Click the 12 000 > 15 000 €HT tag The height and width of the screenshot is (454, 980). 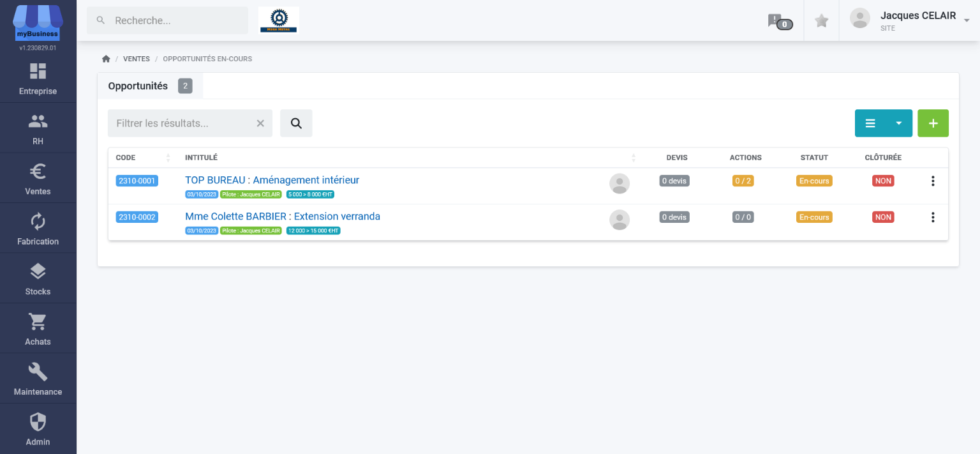click(x=313, y=231)
